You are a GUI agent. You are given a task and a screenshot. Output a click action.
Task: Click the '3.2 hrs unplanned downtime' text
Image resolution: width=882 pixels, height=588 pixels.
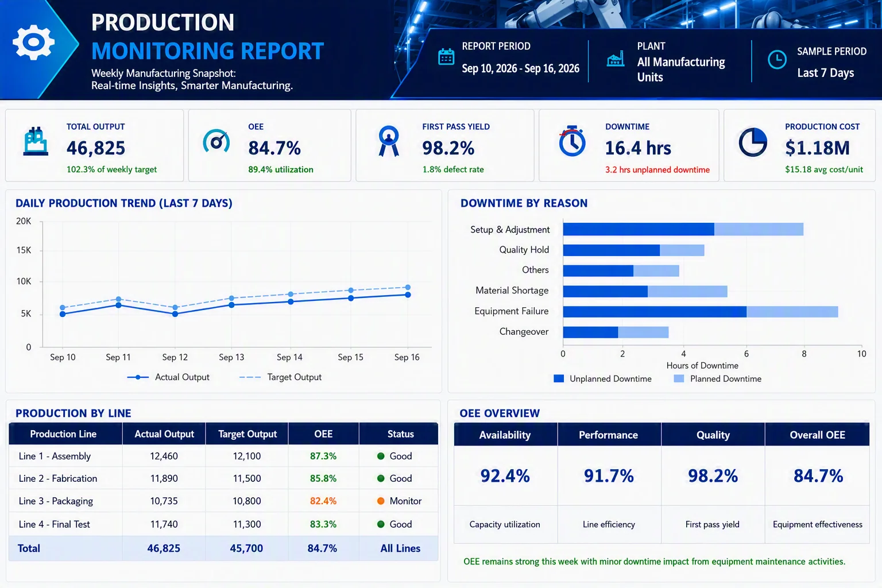[x=657, y=169]
